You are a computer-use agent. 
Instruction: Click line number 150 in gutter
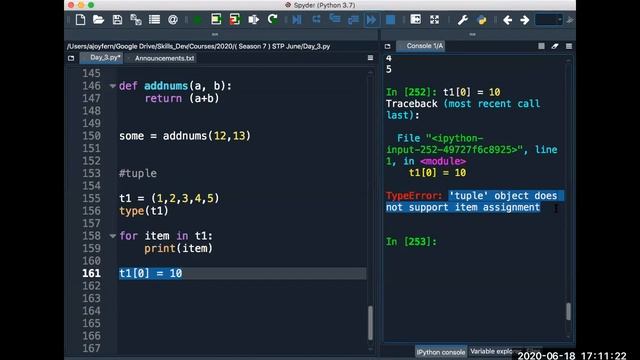91,136
